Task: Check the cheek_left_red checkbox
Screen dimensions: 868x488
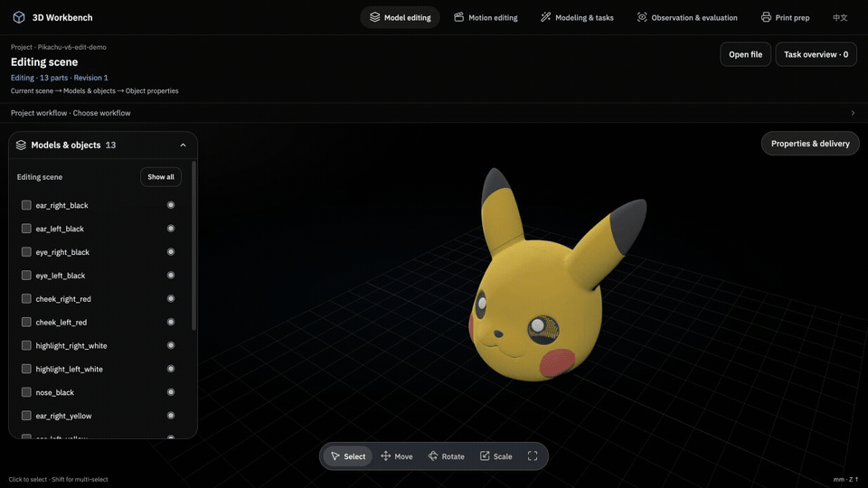Action: 26,322
